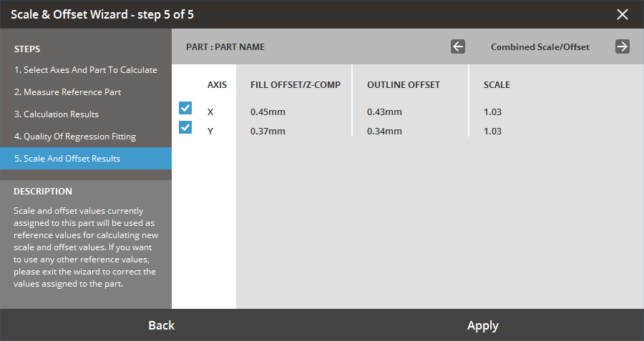Screen dimensions: 644x341
Task: Click the X axis scale value 1.03
Action: pyautogui.click(x=492, y=112)
